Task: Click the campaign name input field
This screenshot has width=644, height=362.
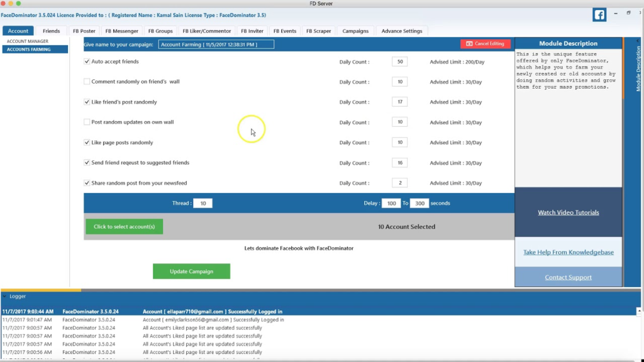Action: click(x=216, y=45)
